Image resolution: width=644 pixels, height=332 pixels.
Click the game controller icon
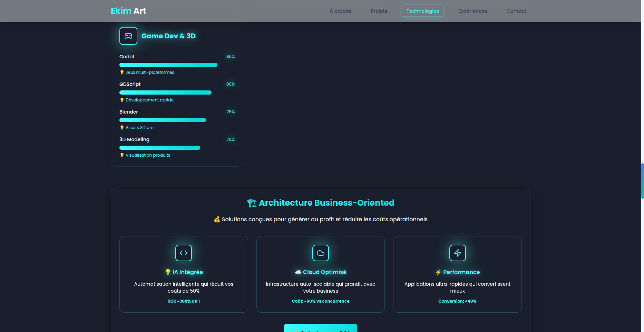pyautogui.click(x=128, y=36)
